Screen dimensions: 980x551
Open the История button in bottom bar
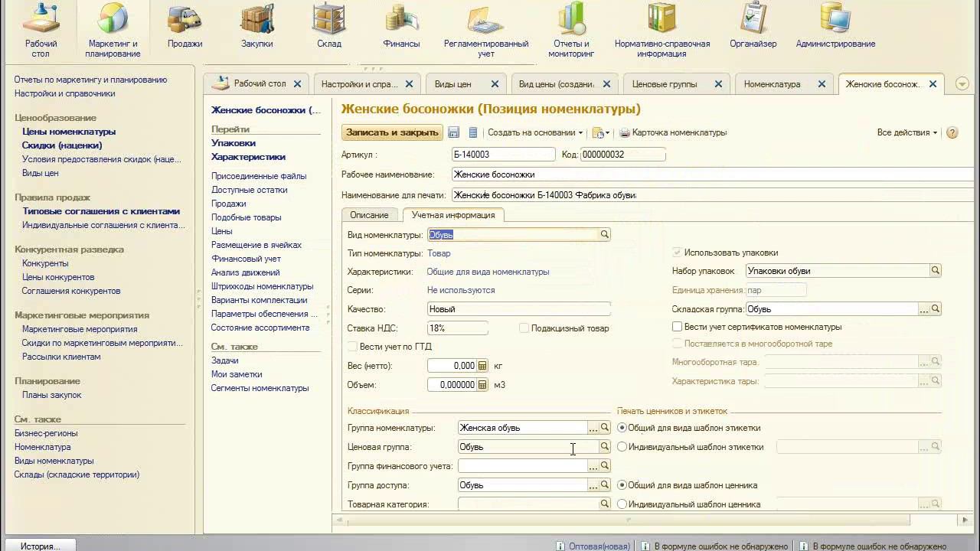click(x=40, y=546)
